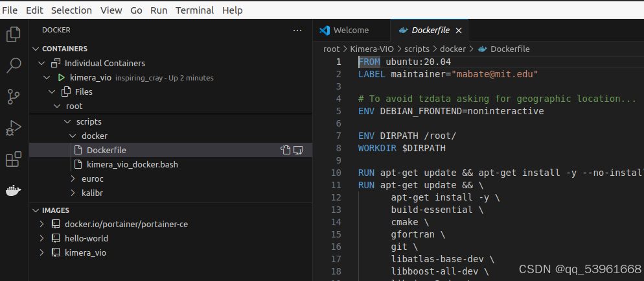This screenshot has width=644, height=281.
Task: Click the Kimera-VIO breadcrumb segment
Action: click(372, 49)
